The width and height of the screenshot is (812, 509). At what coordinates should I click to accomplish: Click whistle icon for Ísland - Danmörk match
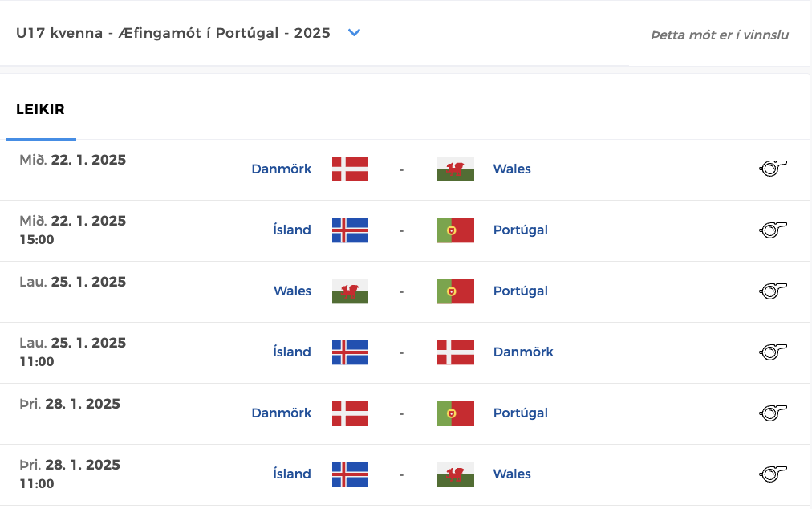[x=773, y=352]
